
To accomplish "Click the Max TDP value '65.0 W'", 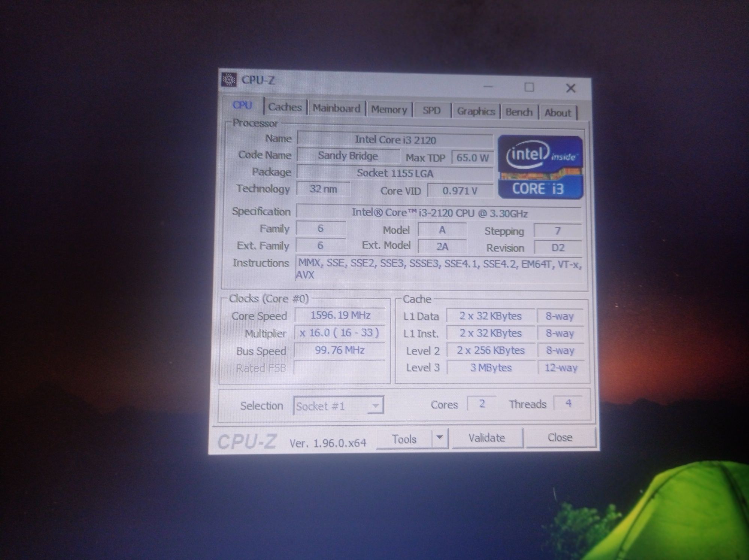I will [x=472, y=158].
